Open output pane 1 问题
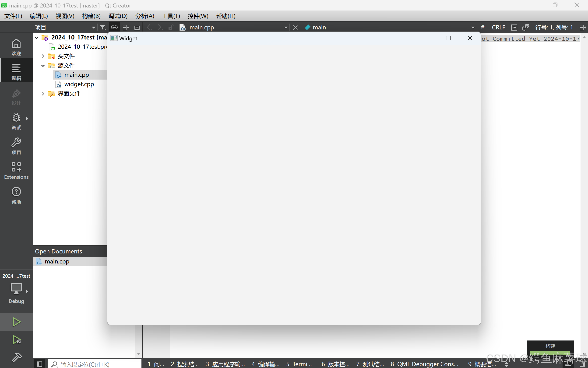 156,364
